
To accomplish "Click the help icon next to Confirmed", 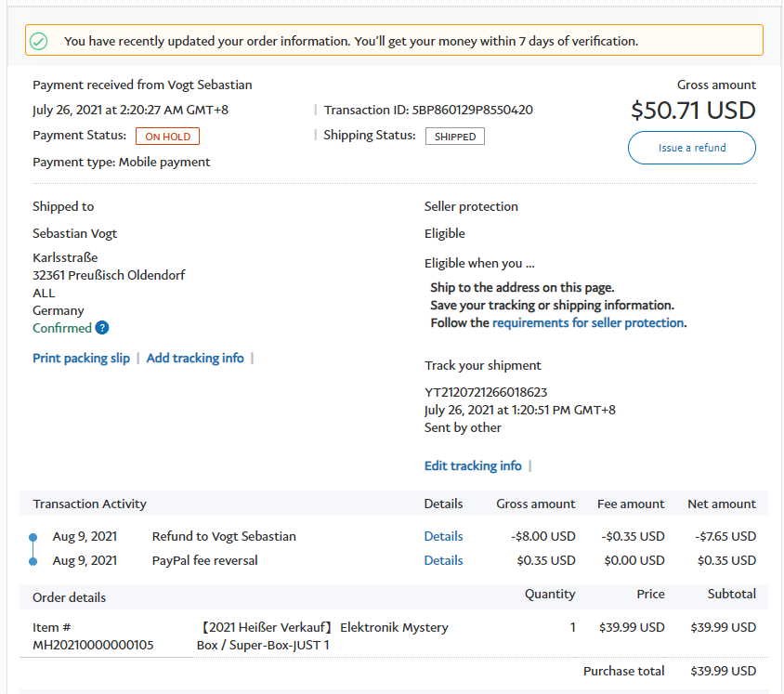I will point(102,328).
